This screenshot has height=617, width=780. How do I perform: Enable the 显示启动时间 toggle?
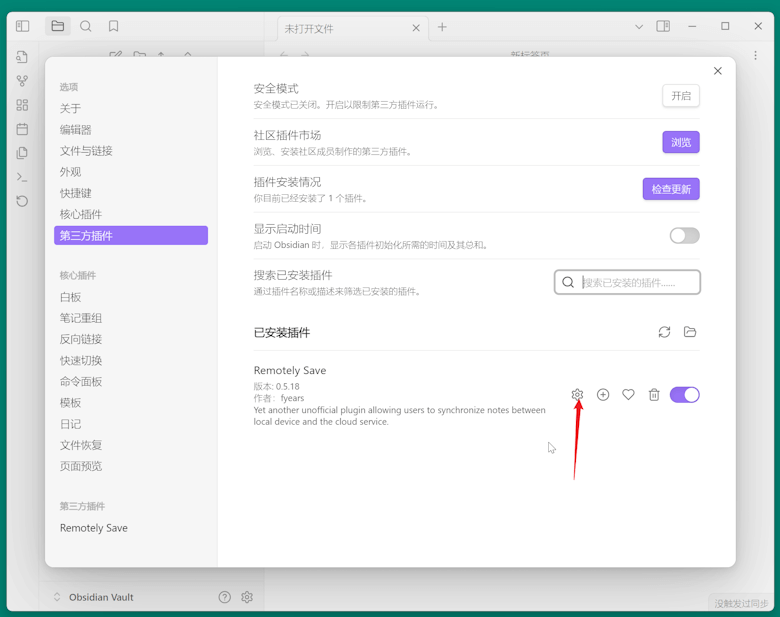tap(684, 236)
